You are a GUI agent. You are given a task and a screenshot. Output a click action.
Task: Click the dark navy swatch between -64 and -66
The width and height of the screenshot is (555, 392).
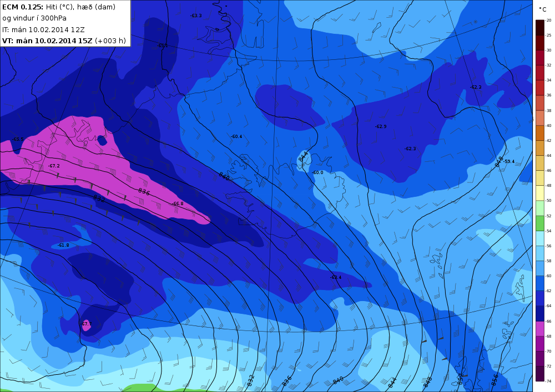[x=540, y=313]
